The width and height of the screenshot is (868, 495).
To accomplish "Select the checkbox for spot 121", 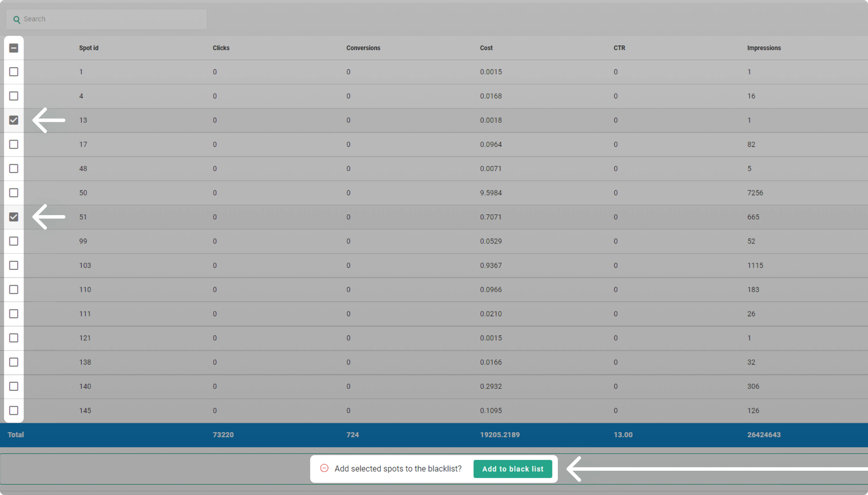I will click(x=14, y=338).
